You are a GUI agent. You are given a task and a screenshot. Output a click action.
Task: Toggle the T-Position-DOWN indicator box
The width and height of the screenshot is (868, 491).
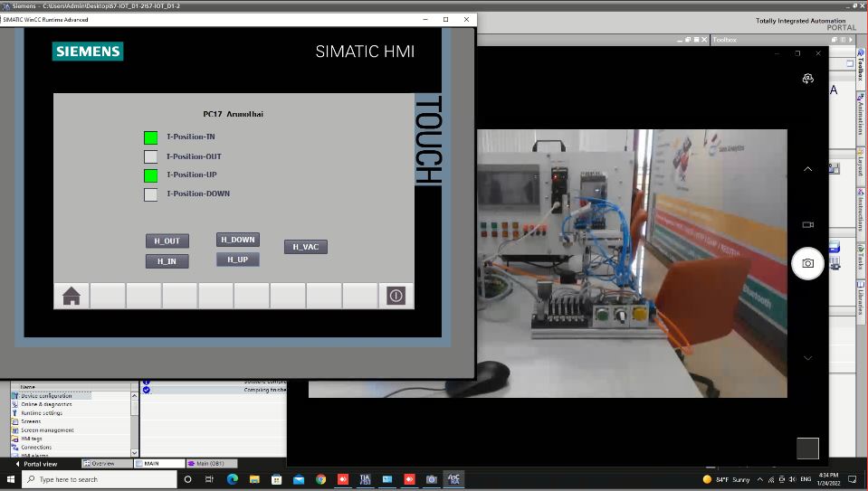151,194
